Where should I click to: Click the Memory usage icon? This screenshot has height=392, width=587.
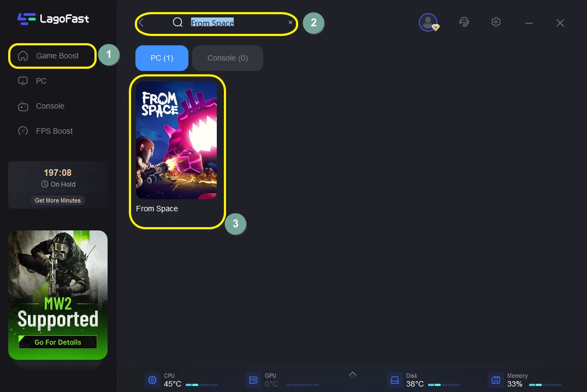point(496,379)
